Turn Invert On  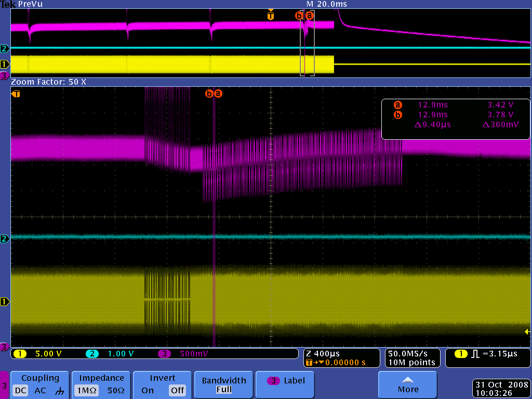point(148,391)
